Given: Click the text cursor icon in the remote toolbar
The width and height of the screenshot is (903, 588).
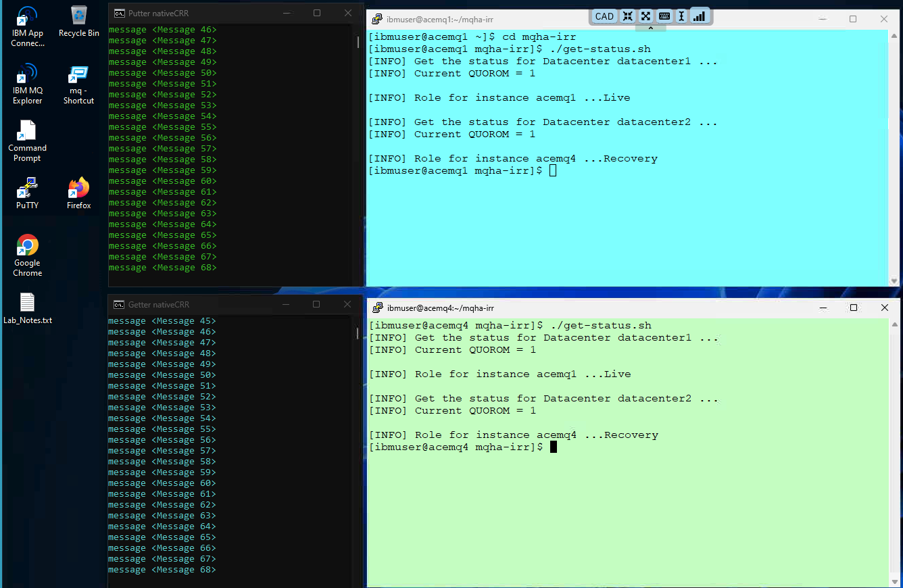Looking at the screenshot, I should click(x=681, y=16).
